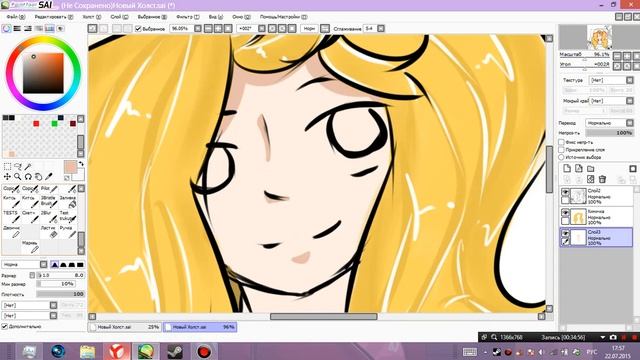The image size is (640, 360).
Task: Toggle the HSV slider panel icon
Action: pyautogui.click(x=28, y=29)
